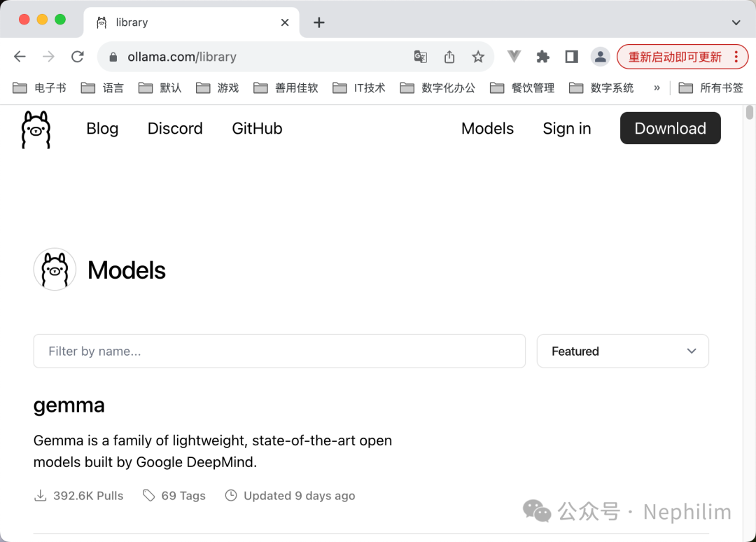Open the 游戏 bookmark folder

pyautogui.click(x=218, y=88)
